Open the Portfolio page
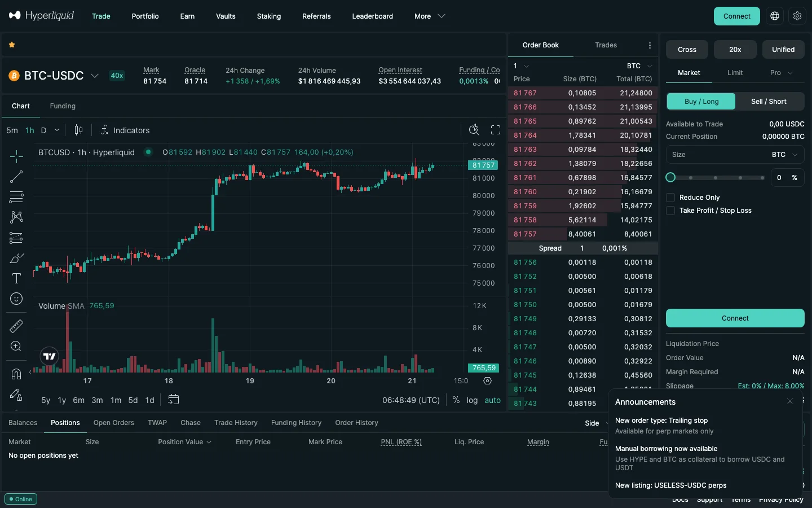 [145, 16]
